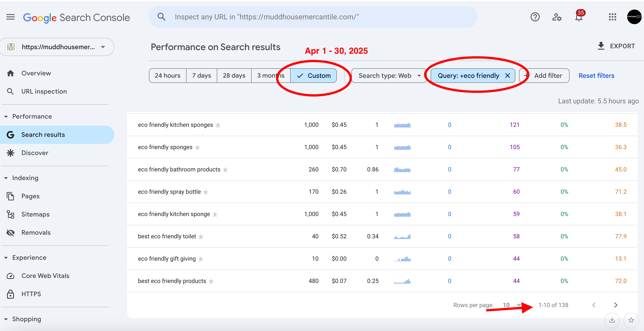Open the Rows per page dropdown

[x=512, y=305]
